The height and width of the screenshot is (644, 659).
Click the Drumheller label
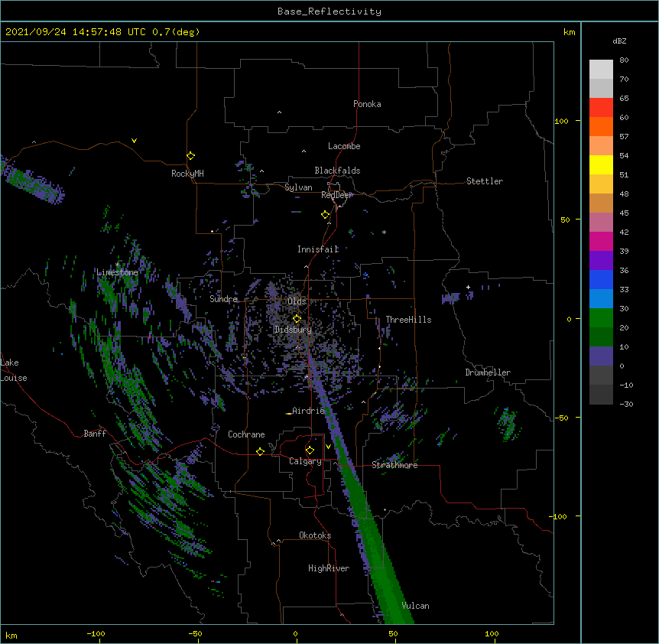click(488, 372)
